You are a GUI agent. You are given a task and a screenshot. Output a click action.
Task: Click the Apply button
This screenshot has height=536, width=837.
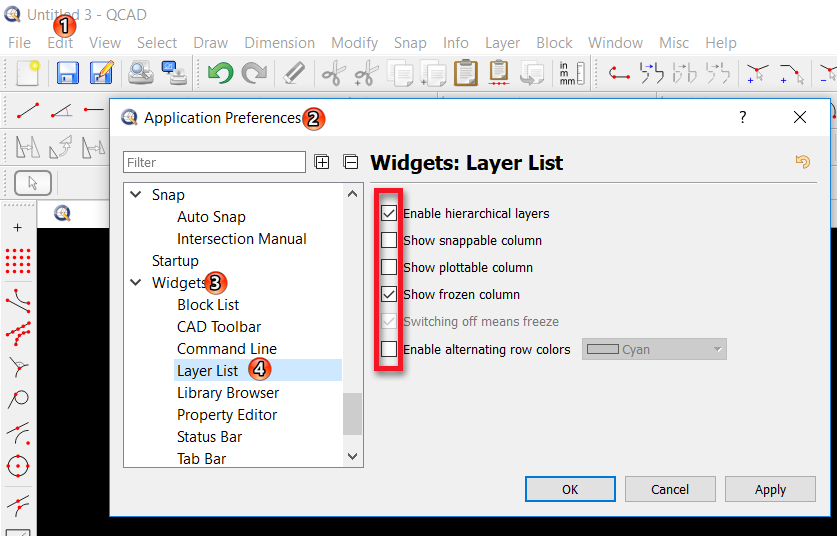pos(770,489)
